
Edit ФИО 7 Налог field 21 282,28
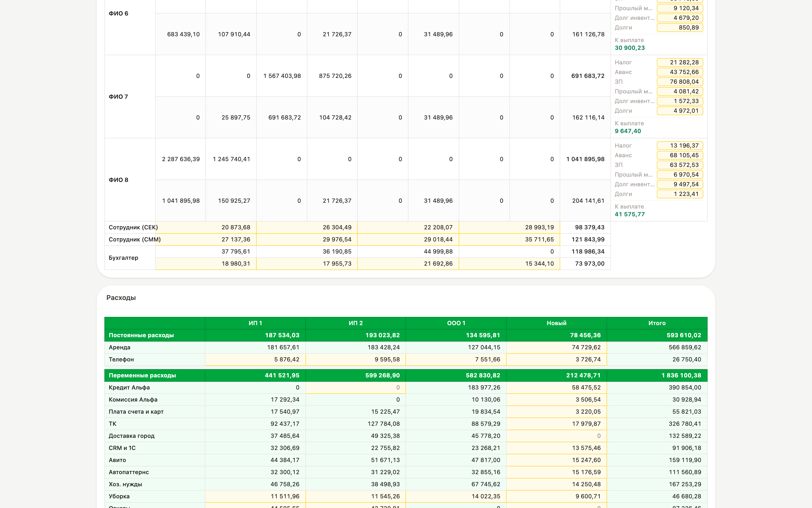680,62
